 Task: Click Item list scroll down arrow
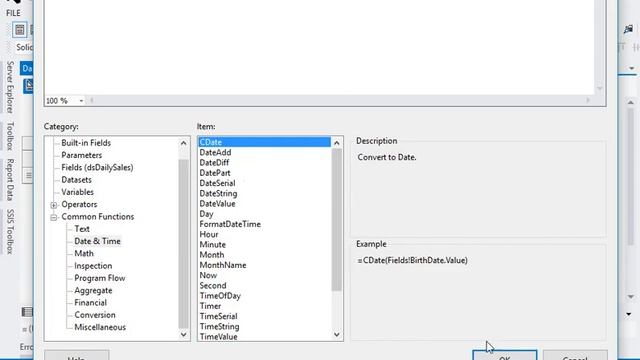tap(336, 335)
